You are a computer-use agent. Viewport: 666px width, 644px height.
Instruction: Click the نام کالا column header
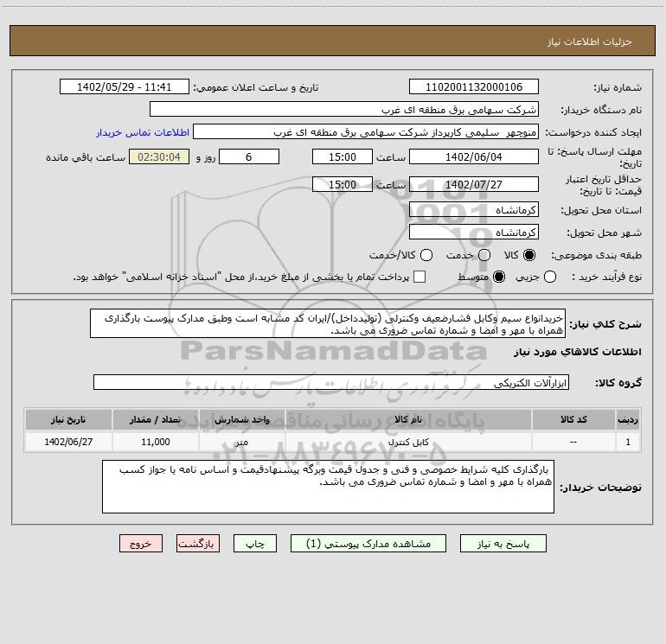[x=408, y=419]
